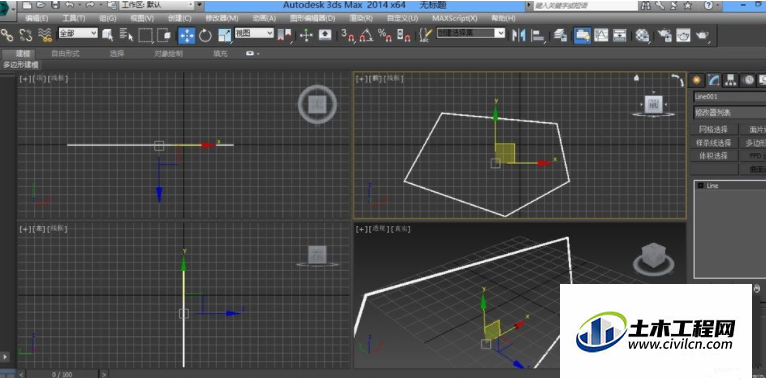Switch to the 选择 ribbon tab
768x381 pixels.
pos(117,53)
